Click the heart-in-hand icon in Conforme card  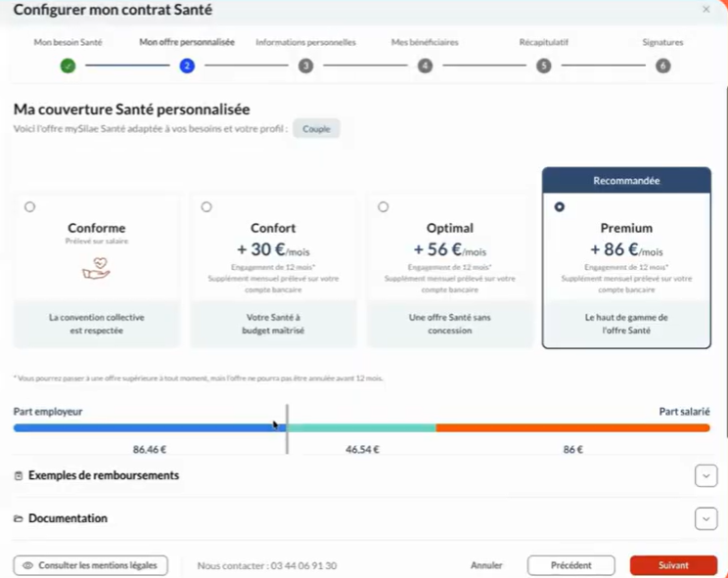(96, 269)
